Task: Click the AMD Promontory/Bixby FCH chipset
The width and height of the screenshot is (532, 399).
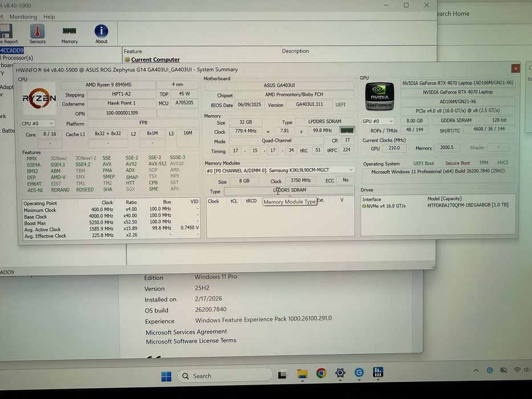Action: pyautogui.click(x=294, y=95)
